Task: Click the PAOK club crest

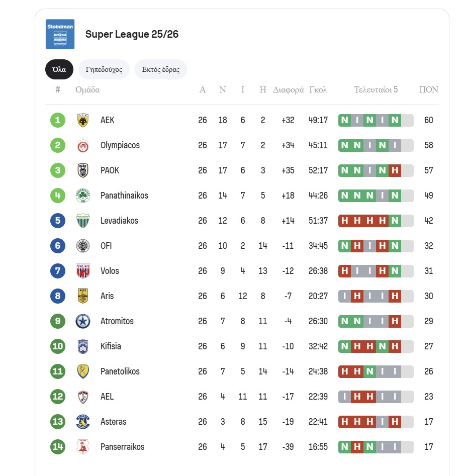Action: click(x=83, y=170)
